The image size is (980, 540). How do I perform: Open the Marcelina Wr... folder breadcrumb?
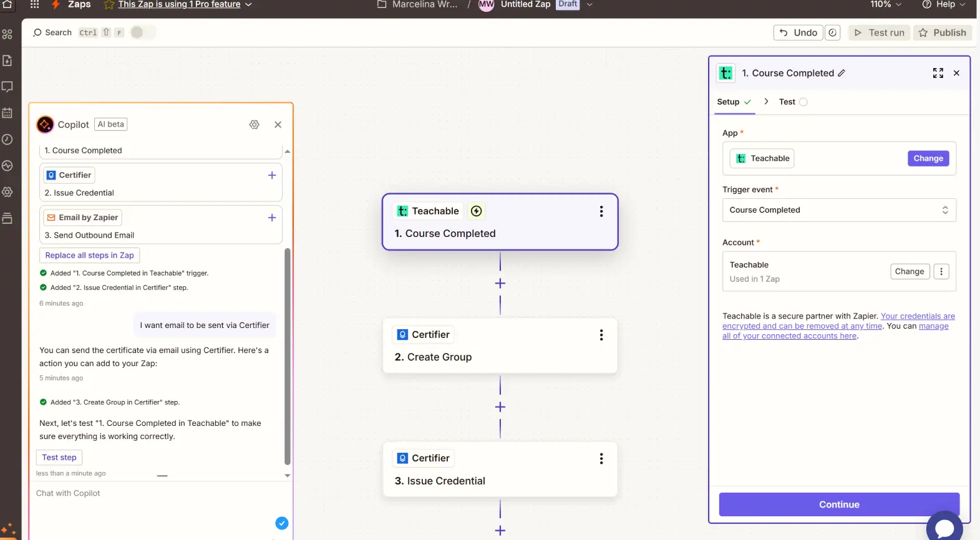[x=417, y=4]
